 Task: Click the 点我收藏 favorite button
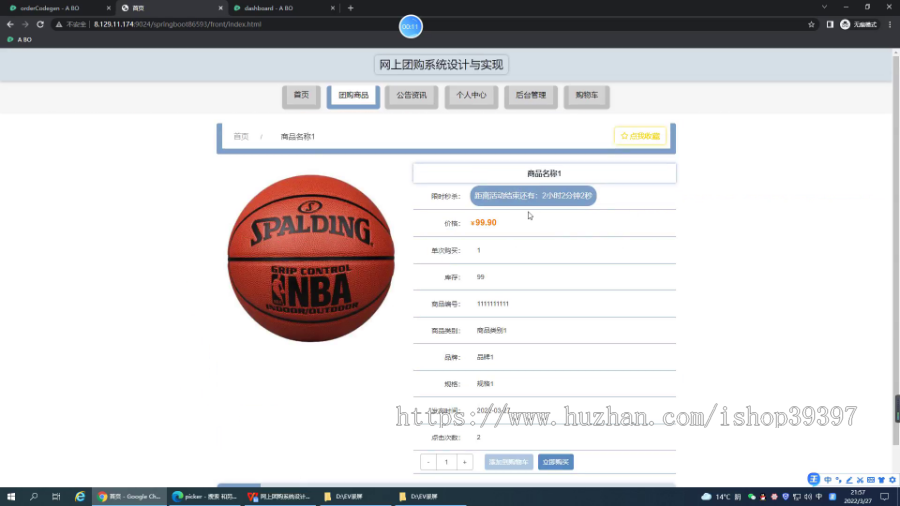tap(640, 136)
